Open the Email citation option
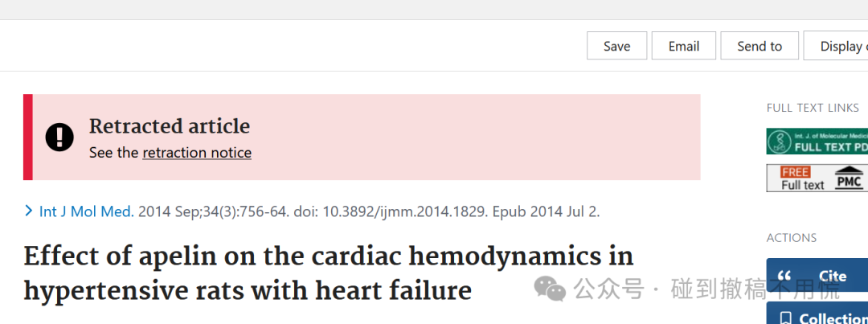Screen dimensions: 868x324 click(x=684, y=45)
